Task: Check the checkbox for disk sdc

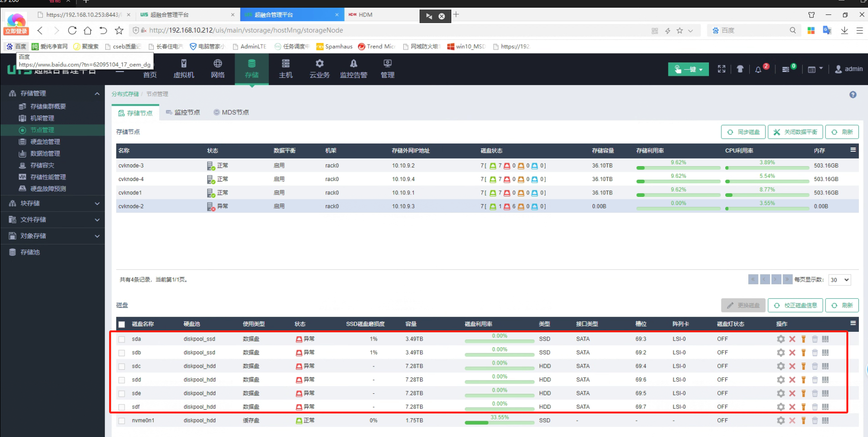Action: pyautogui.click(x=122, y=366)
